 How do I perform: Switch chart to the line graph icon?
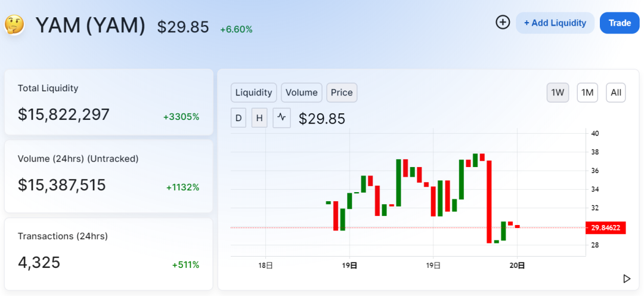click(x=281, y=118)
